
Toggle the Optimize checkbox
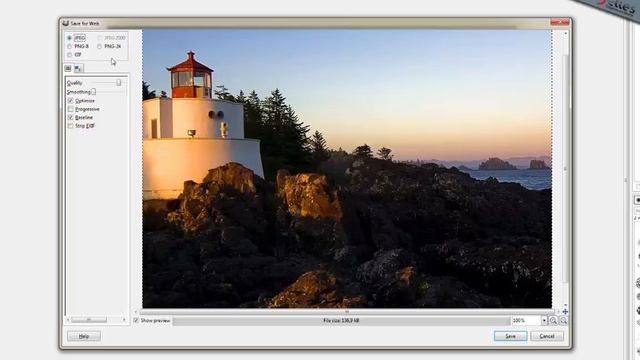71,100
